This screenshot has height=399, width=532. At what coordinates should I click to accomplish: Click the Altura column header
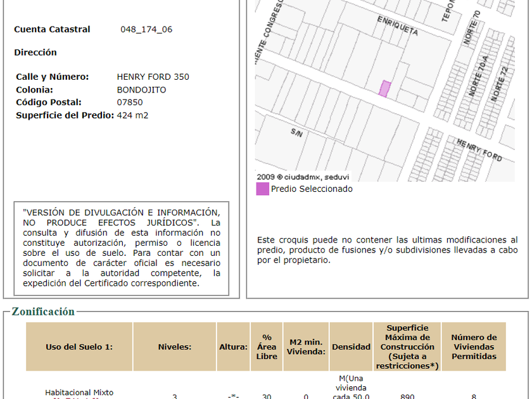tap(234, 347)
